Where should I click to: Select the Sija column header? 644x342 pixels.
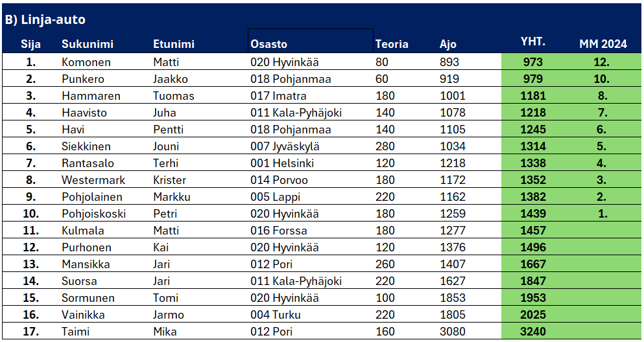click(31, 44)
